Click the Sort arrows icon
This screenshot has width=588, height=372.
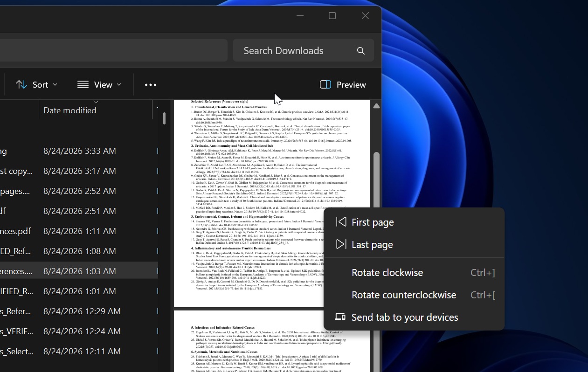click(x=21, y=84)
